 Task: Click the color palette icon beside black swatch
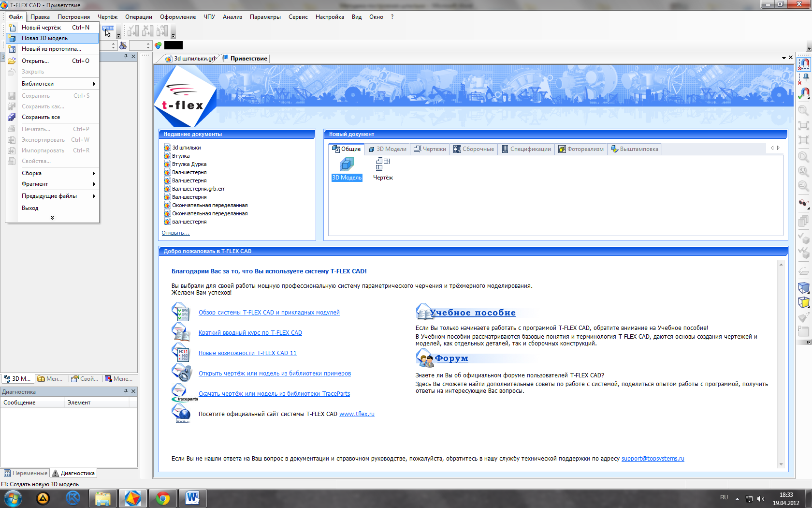158,45
